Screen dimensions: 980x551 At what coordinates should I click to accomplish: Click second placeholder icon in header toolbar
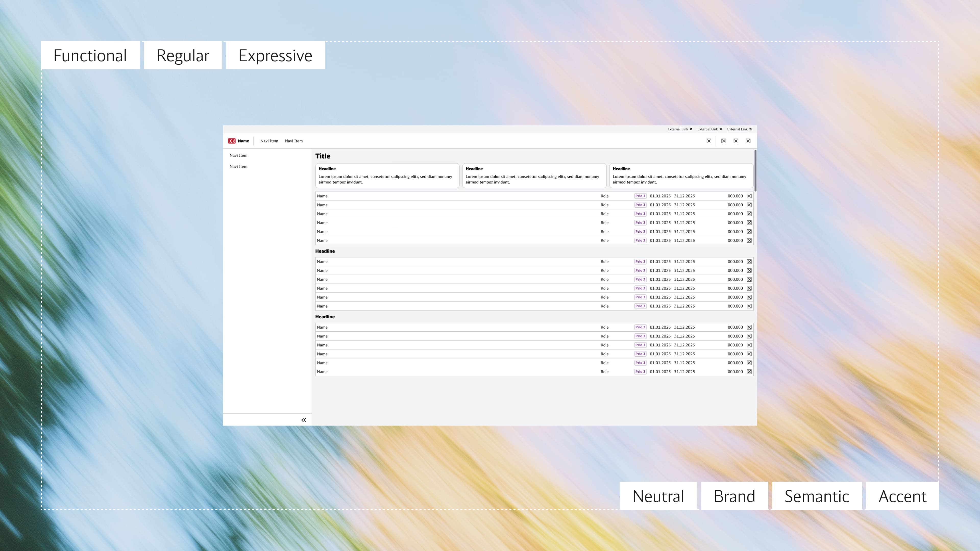724,141
